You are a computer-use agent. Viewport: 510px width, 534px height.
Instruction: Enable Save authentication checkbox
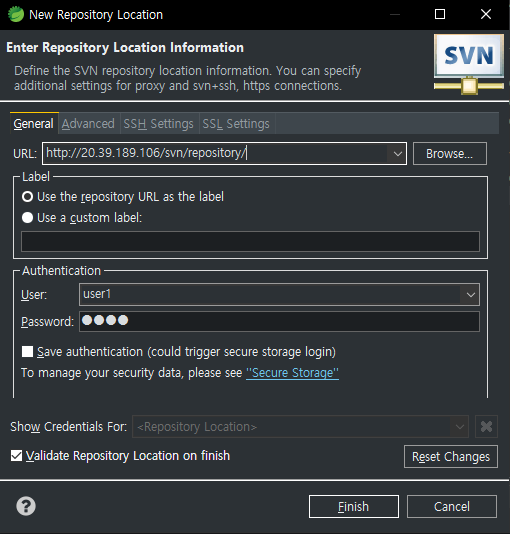pos(27,351)
